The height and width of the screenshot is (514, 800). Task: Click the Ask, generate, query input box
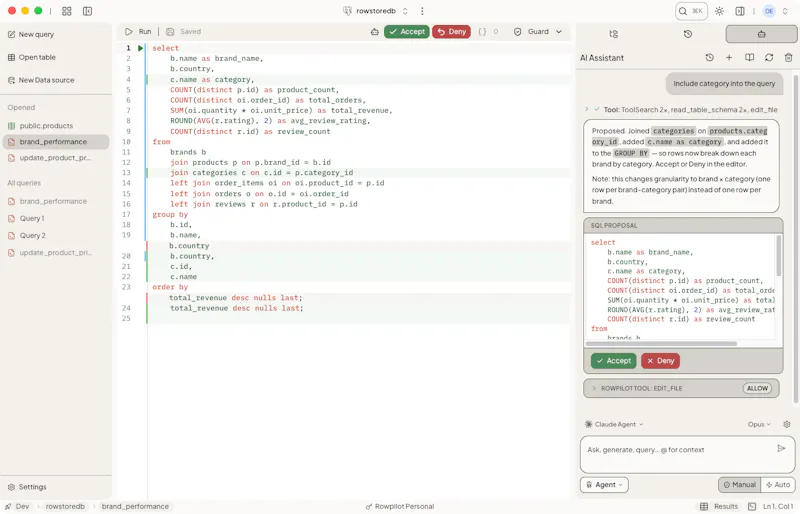click(687, 454)
